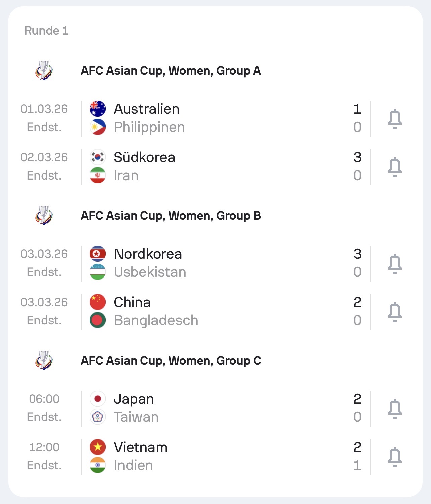Click bell icon for Vietnam vs Indien
This screenshot has width=431, height=504.
(394, 457)
